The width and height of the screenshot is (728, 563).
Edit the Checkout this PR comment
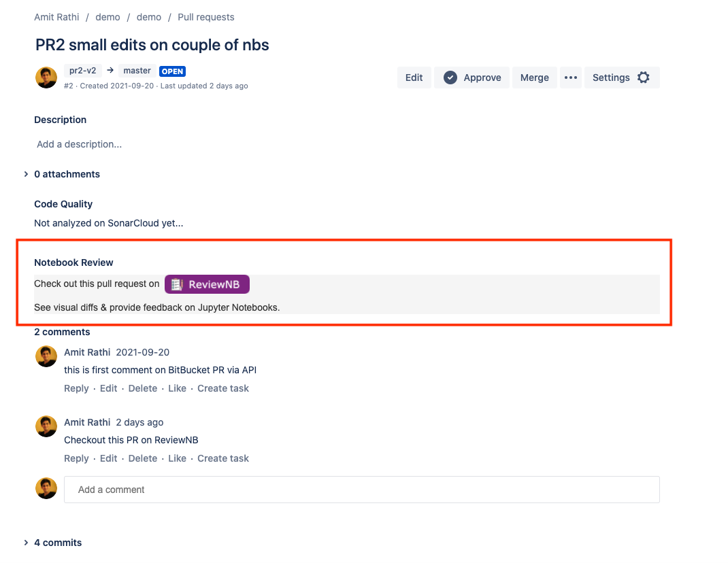[109, 458]
